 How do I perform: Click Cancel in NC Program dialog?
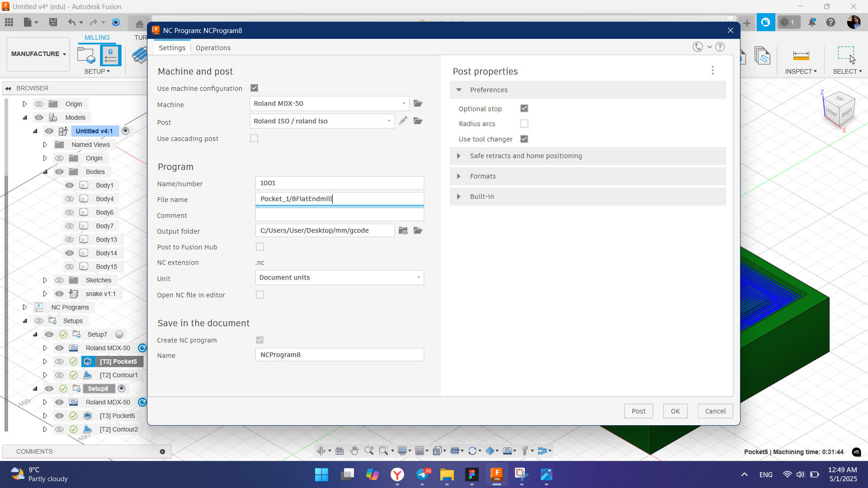point(715,411)
